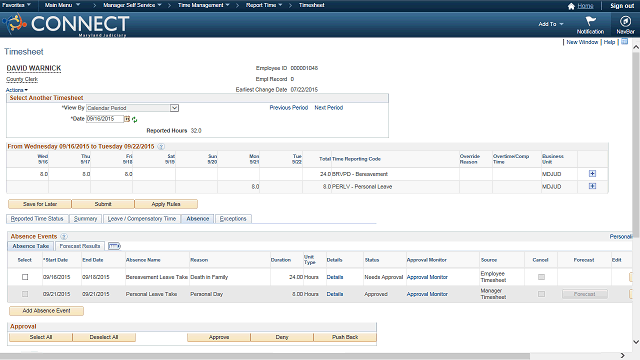The image size is (640, 360).
Task: Toggle Cancel checkbox for Bereavement Leave Take
Action: click(541, 277)
